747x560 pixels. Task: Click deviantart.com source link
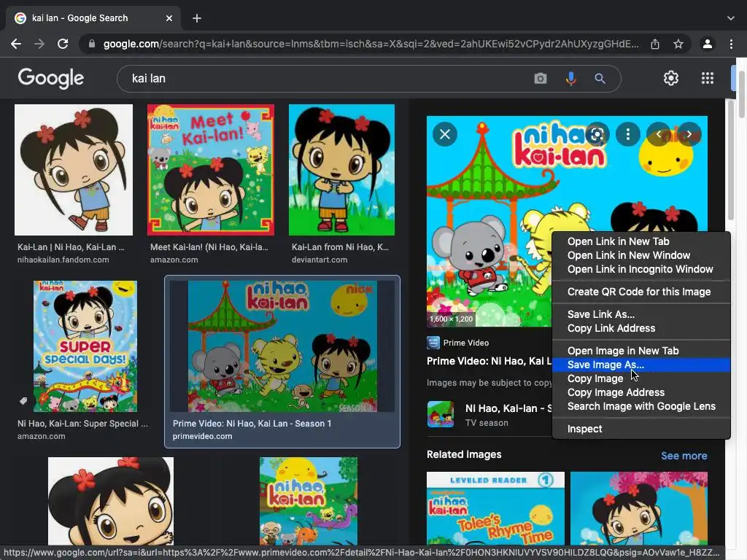click(x=320, y=260)
